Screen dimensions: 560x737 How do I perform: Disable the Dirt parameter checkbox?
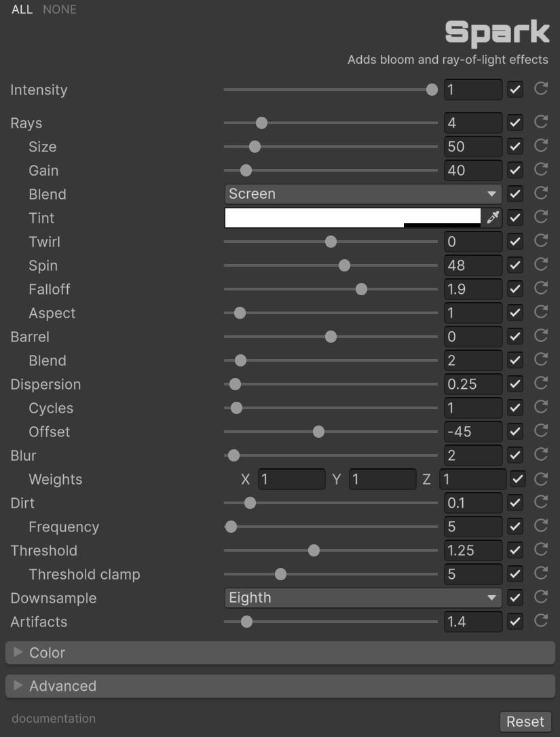(x=515, y=503)
